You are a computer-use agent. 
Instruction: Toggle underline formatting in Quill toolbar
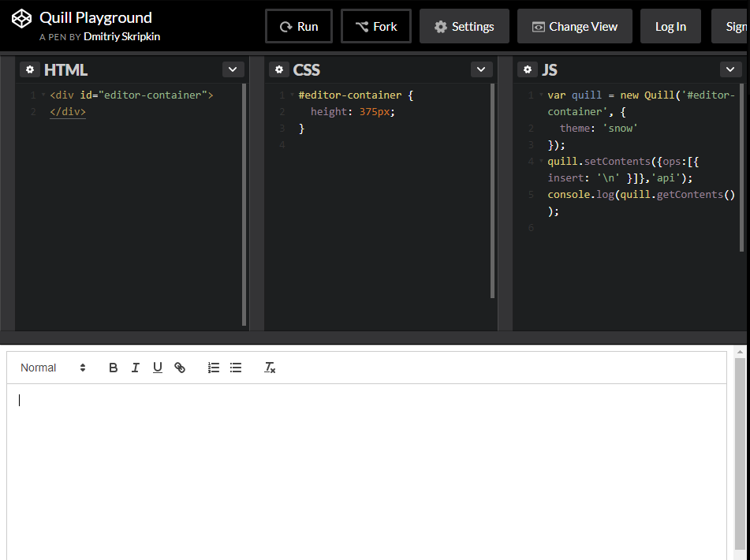tap(158, 368)
